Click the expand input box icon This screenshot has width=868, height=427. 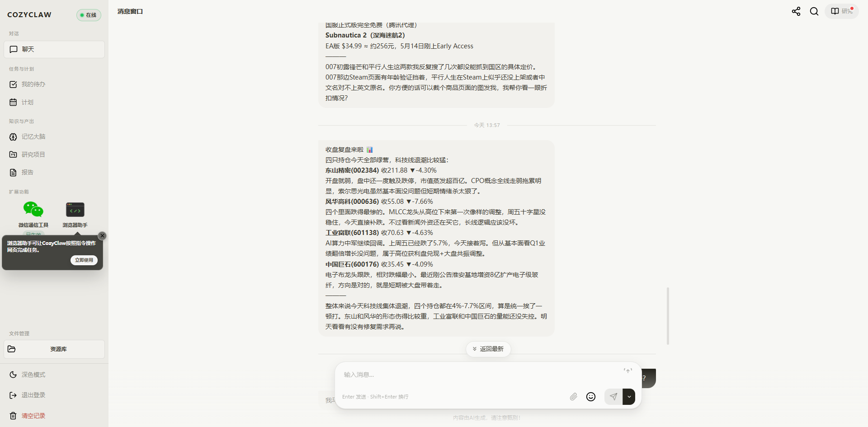click(x=628, y=371)
